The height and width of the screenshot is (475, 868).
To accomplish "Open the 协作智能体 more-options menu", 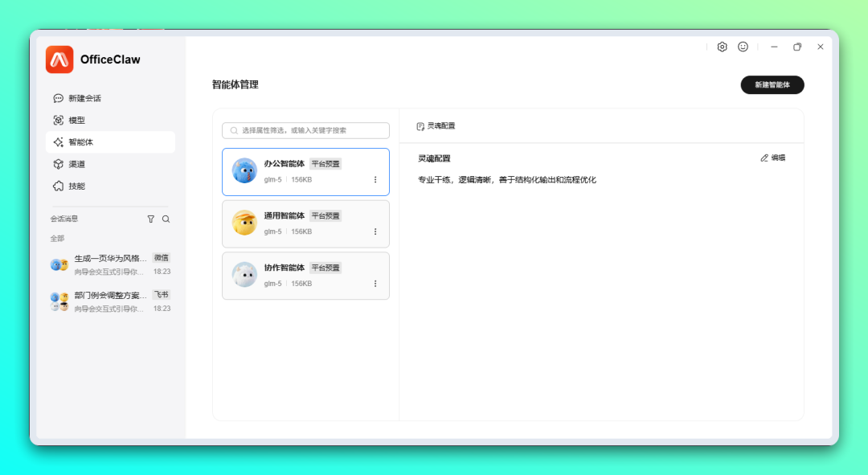I will pos(375,283).
